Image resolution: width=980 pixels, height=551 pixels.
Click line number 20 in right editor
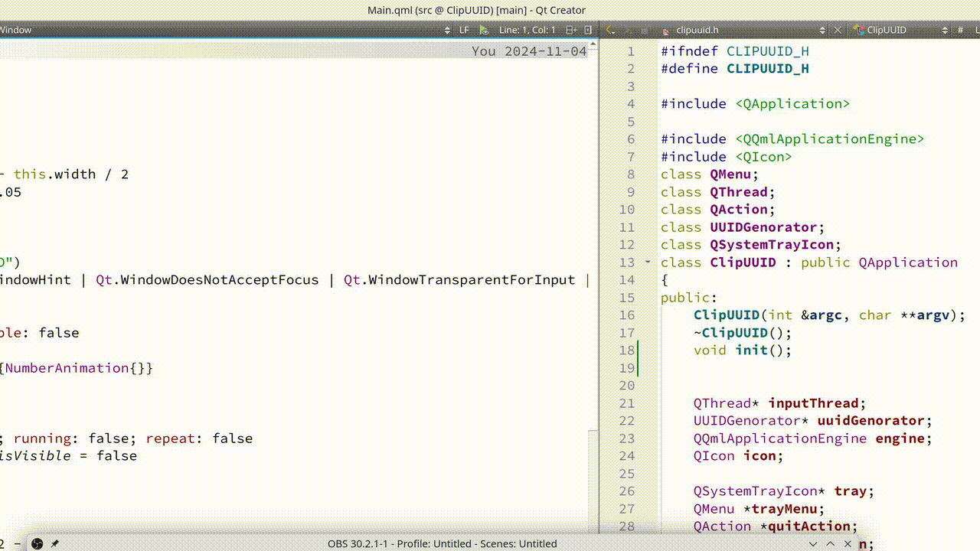(627, 386)
